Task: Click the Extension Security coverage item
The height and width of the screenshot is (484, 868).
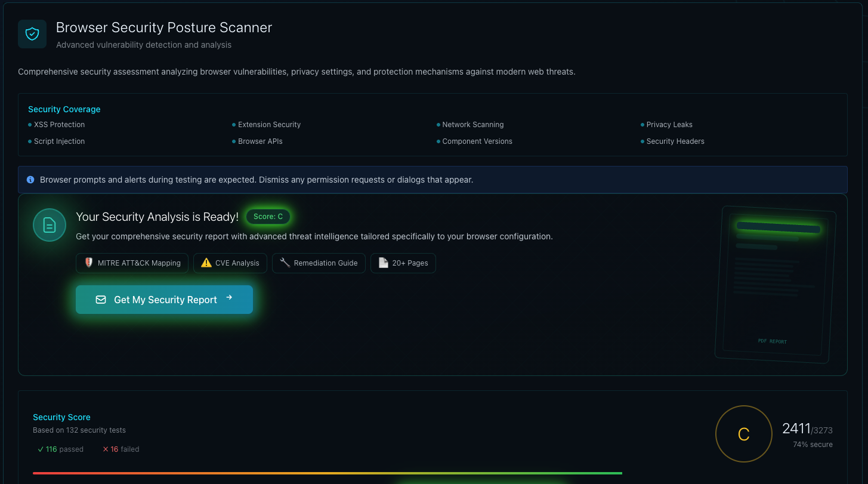Action: click(266, 125)
